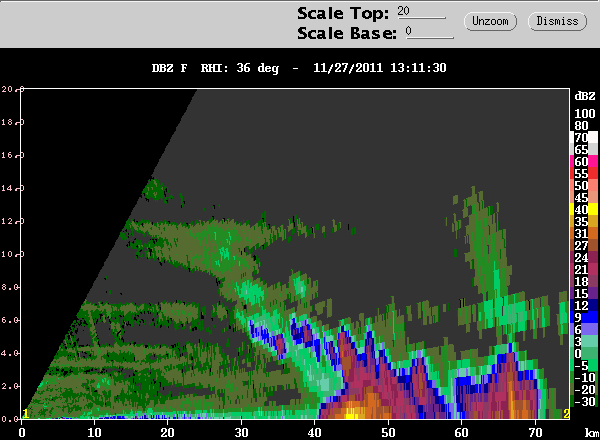Click the 20.0 height axis label
The image size is (600, 440).
10,89
